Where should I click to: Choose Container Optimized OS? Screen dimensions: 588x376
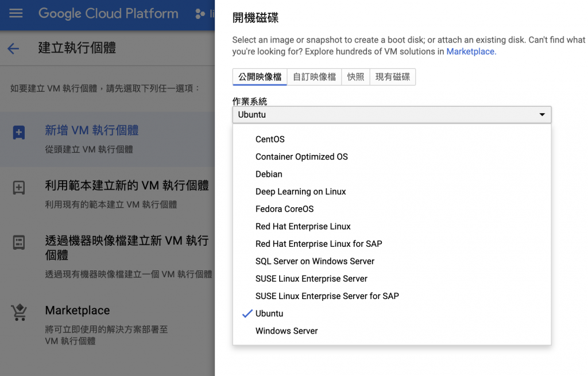(392, 157)
